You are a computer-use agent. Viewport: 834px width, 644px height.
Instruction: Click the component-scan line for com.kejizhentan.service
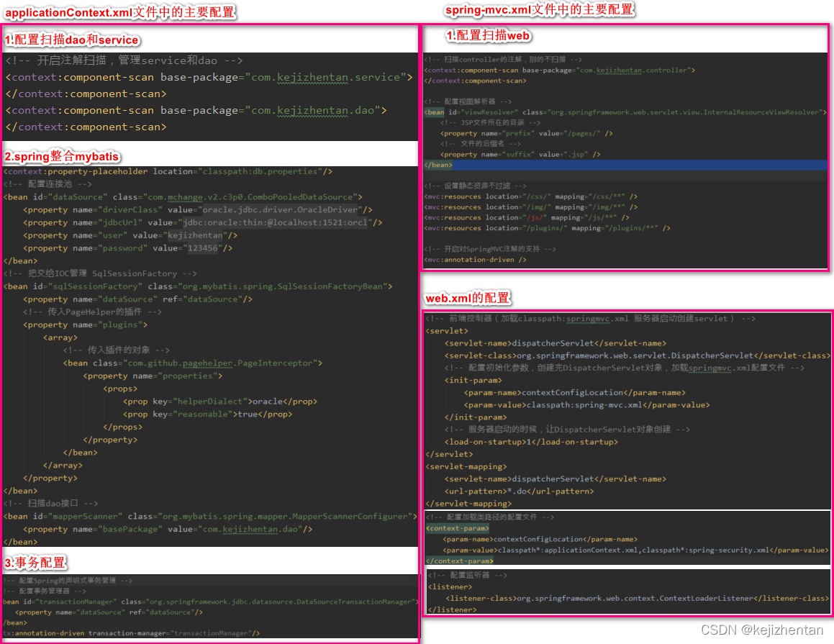tap(209, 77)
